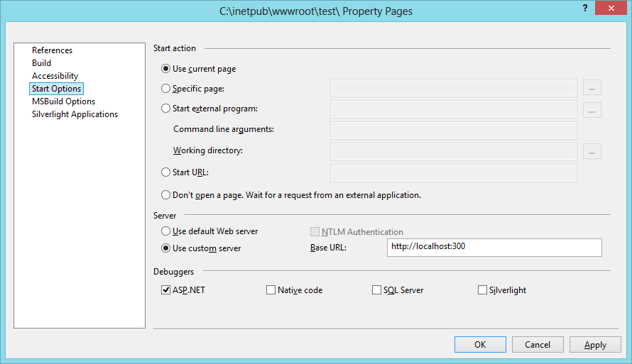Open Silverlight Applications page
The width and height of the screenshot is (632, 364).
tap(75, 114)
